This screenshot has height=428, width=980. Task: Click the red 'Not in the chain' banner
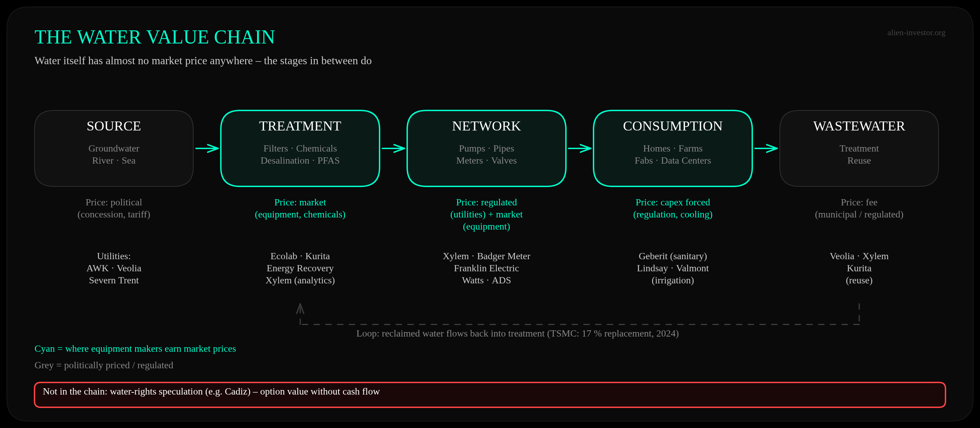click(x=490, y=395)
